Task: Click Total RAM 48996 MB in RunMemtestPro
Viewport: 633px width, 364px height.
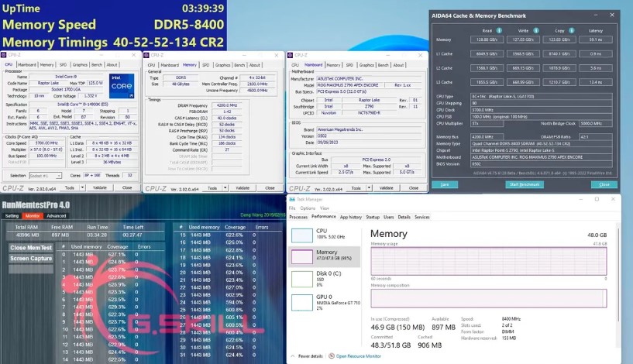Action: [x=27, y=235]
